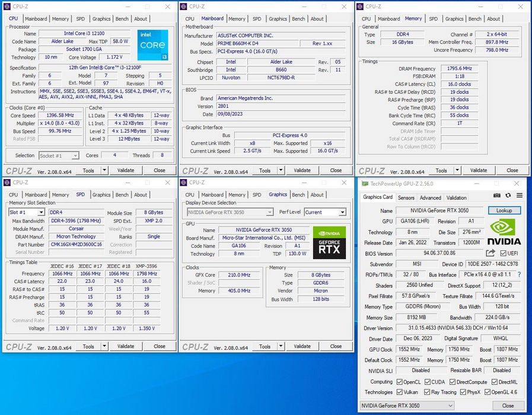Open the Slot #1 memory slot dropdown
Image resolution: width=532 pixels, height=415 pixels.
pyautogui.click(x=41, y=212)
